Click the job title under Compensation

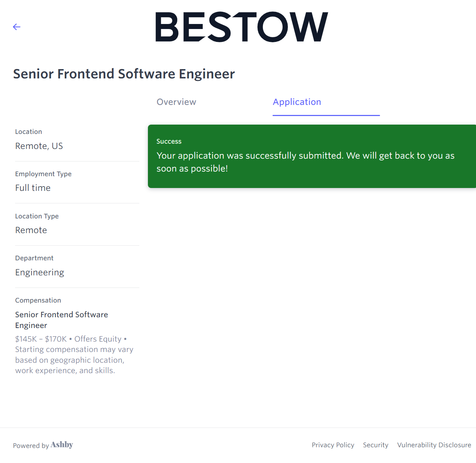tap(61, 320)
